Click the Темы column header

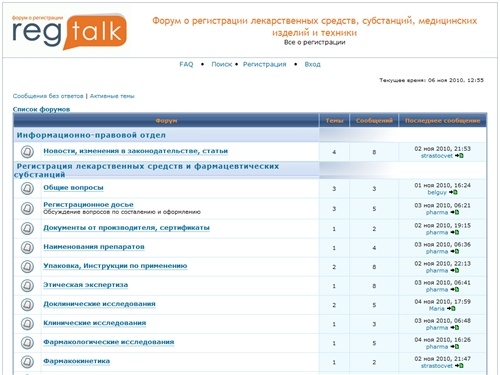click(x=334, y=121)
